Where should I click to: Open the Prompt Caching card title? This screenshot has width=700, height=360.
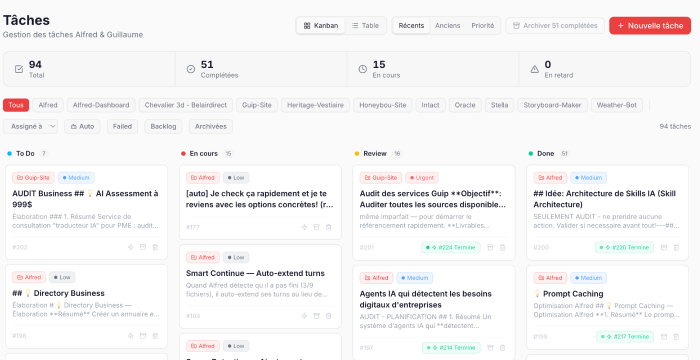click(568, 293)
